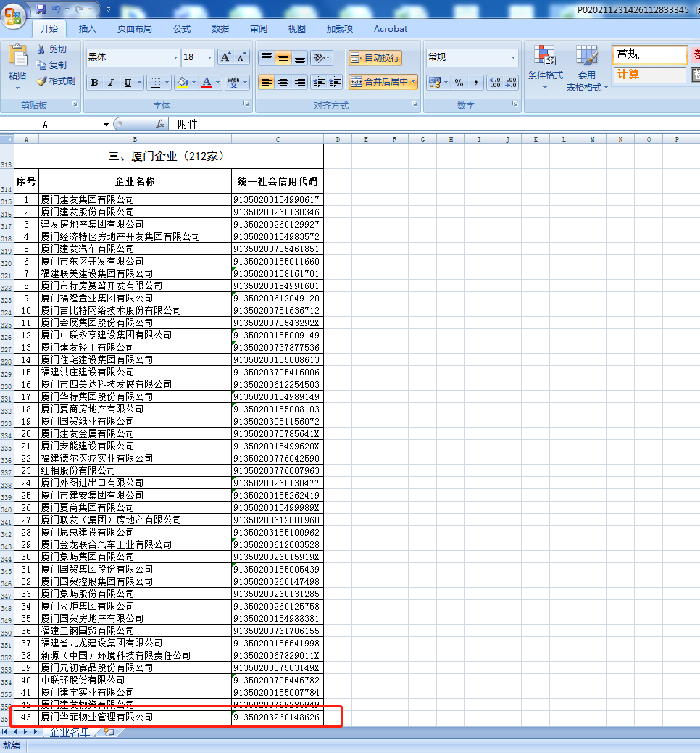Open the font size 18 dropdown
This screenshot has height=753, width=700.
pos(210,58)
